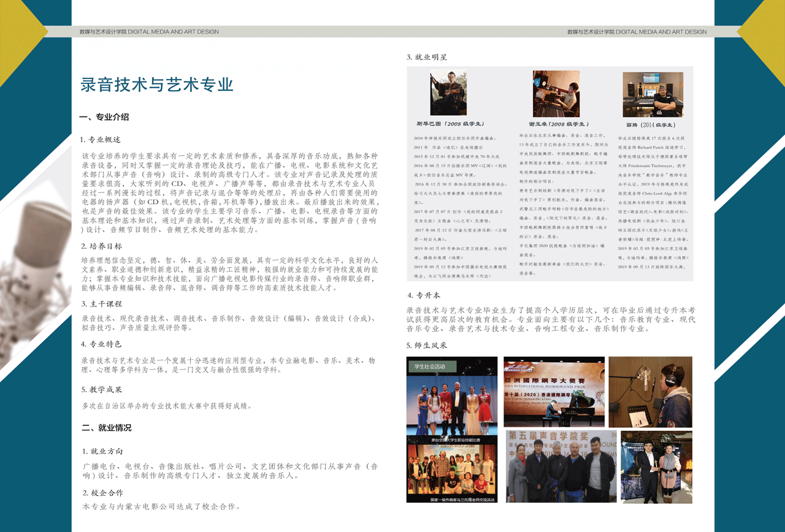
Task: Select the singer with headphones recording photo
Action: pos(650,392)
